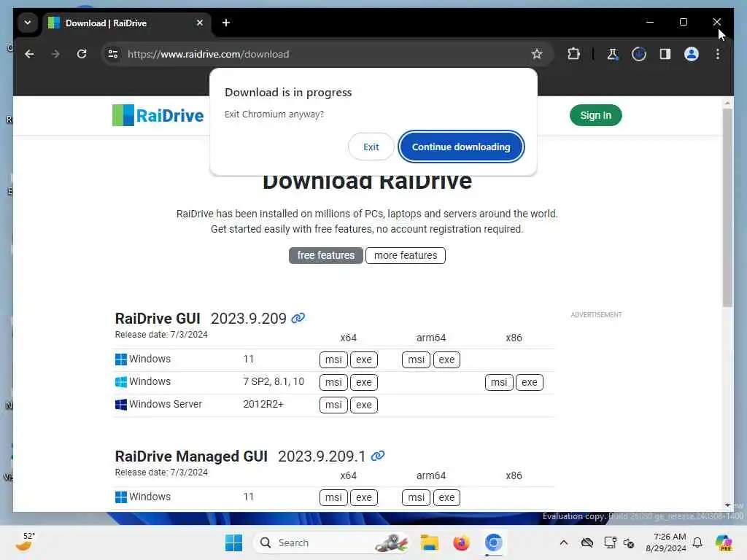Click the network display icon in system tray
This screenshot has height=560, width=747.
pos(610,542)
